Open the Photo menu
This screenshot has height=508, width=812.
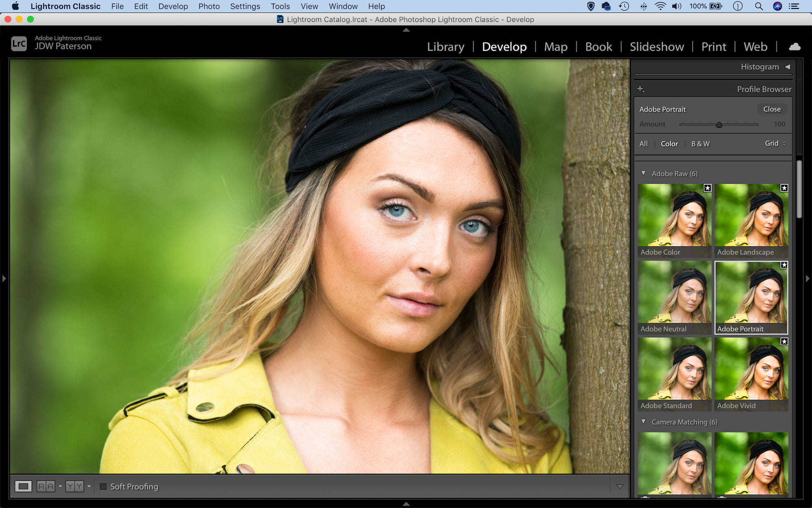pos(209,6)
